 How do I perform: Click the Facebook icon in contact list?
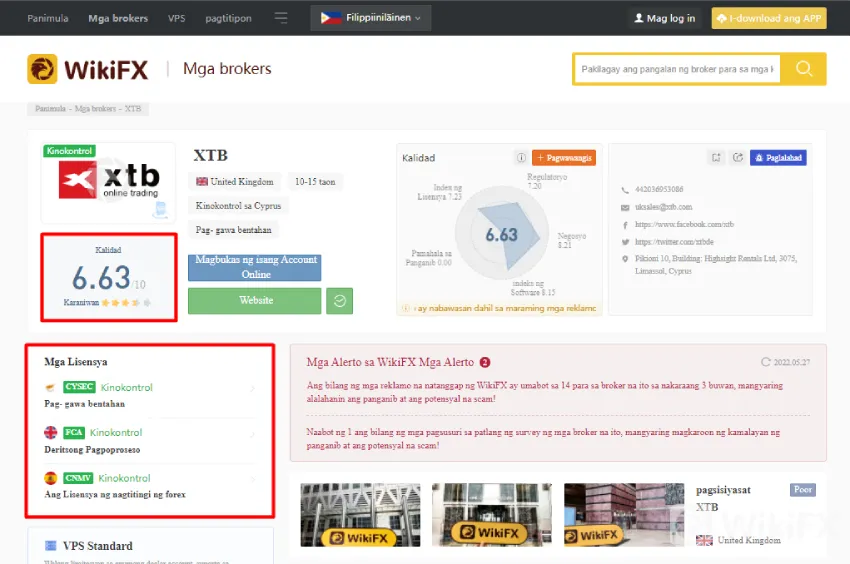coord(625,225)
